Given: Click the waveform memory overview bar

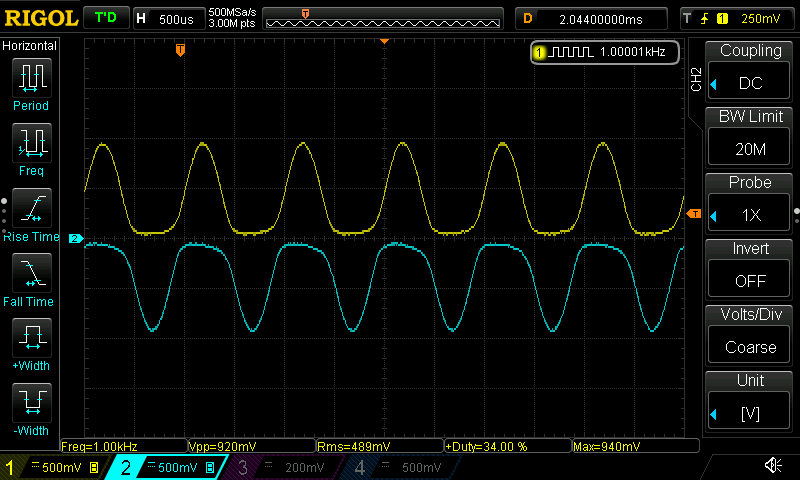Looking at the screenshot, I should tap(383, 19).
